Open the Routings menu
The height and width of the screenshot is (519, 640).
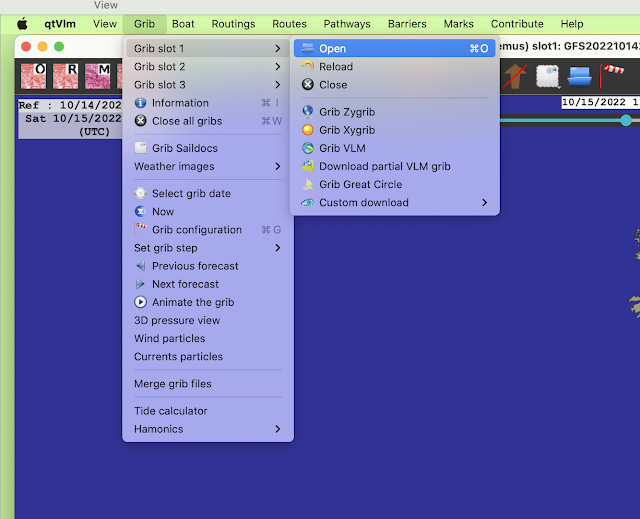(x=233, y=24)
